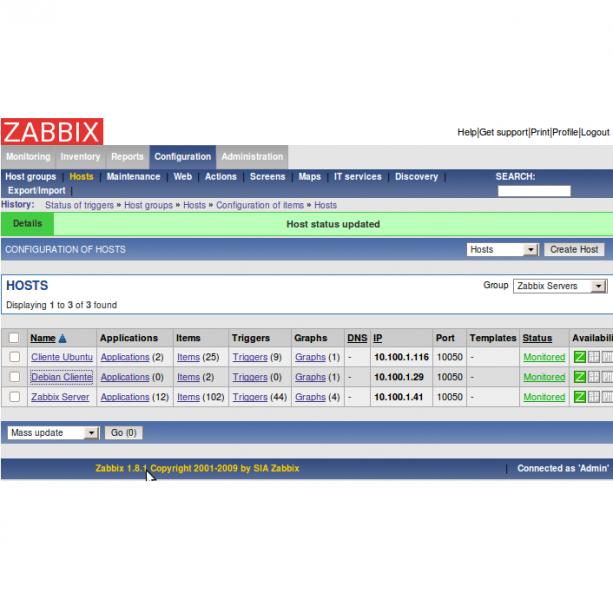Toggle Monitored status for Cliente Ubuntu

[544, 357]
